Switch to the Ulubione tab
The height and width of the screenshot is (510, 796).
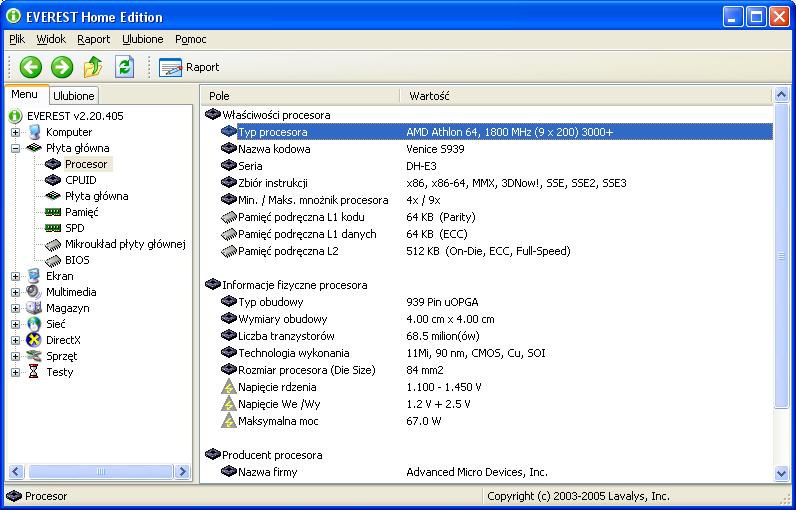click(74, 96)
